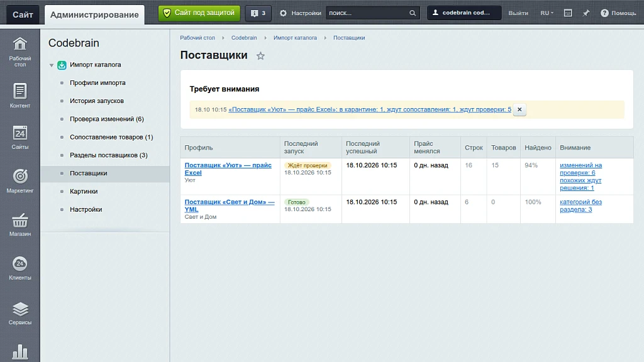644x362 pixels.
Task: Open the «категорий без раздела: 3» link
Action: 580,206
